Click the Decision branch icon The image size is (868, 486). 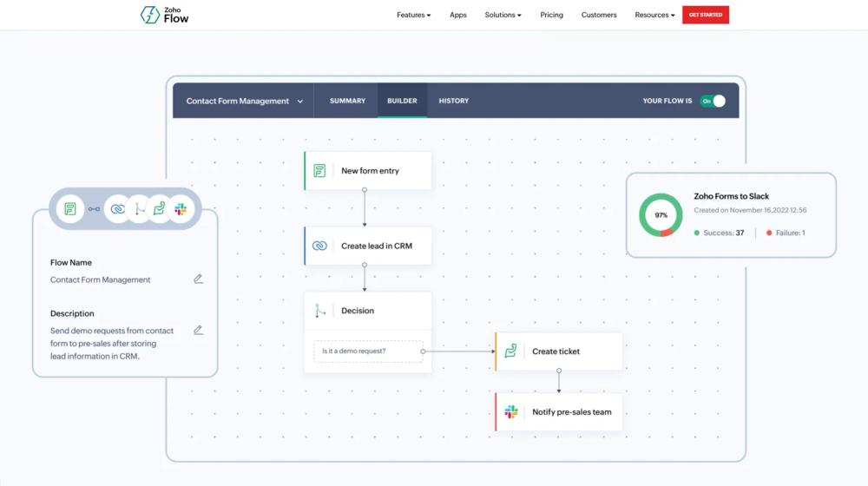pyautogui.click(x=319, y=311)
